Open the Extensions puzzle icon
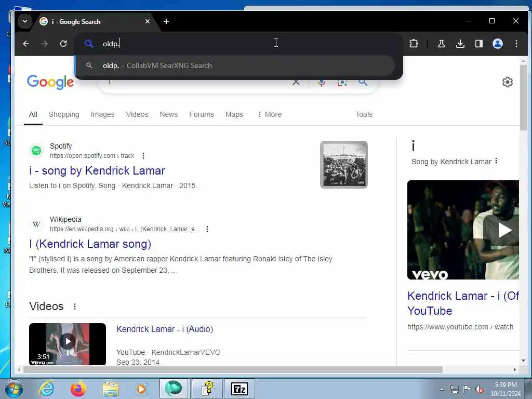 tap(414, 44)
